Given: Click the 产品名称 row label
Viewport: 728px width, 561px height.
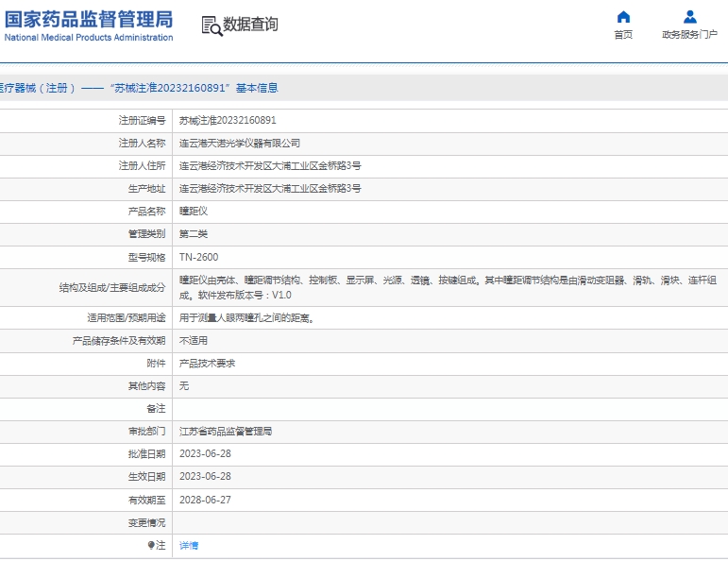Looking at the screenshot, I should coord(146,212).
